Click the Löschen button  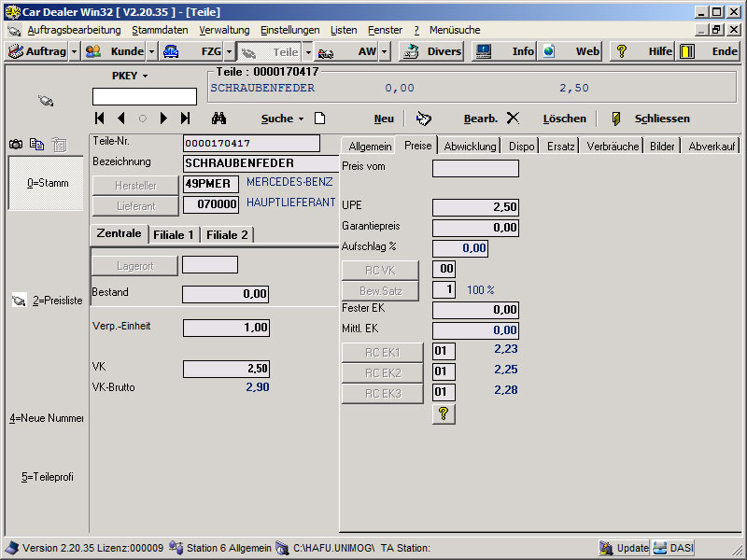pos(564,119)
